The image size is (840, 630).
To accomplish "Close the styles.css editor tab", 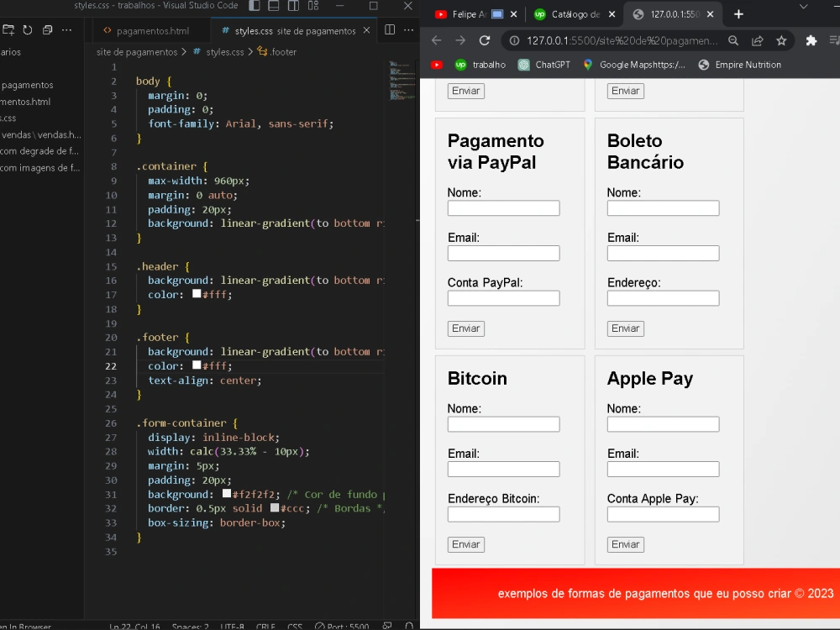I will click(x=366, y=30).
